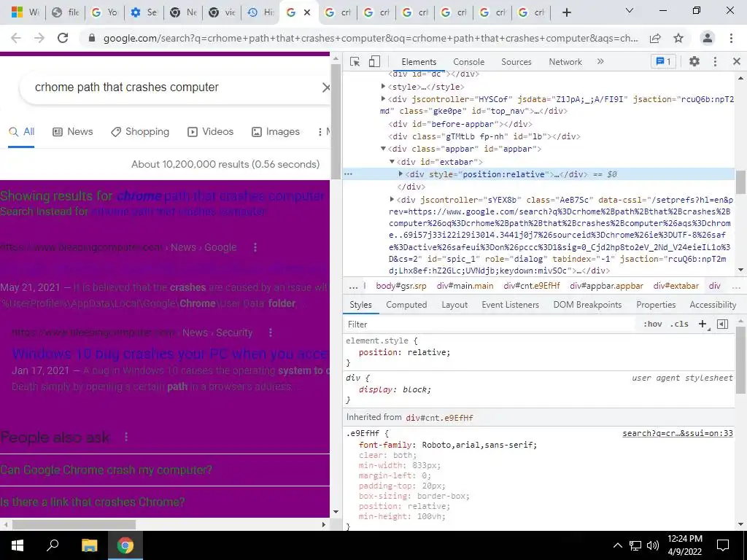Collapse the div id extabar node
The image size is (747, 560).
tap(392, 162)
